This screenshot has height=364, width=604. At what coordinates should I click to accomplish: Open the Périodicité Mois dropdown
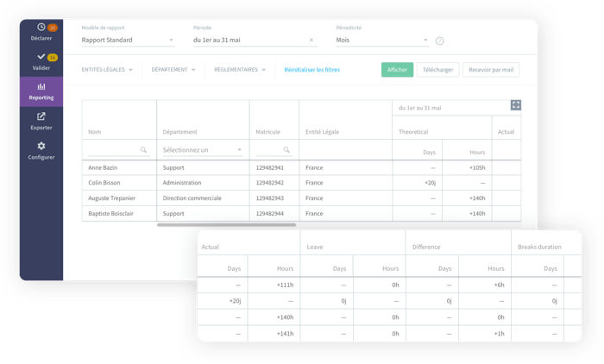(x=382, y=40)
